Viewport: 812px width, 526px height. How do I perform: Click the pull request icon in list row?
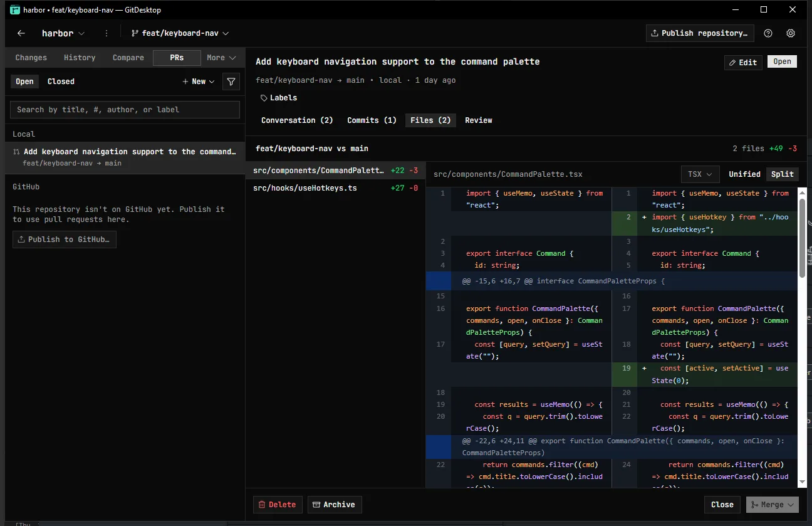tap(17, 152)
